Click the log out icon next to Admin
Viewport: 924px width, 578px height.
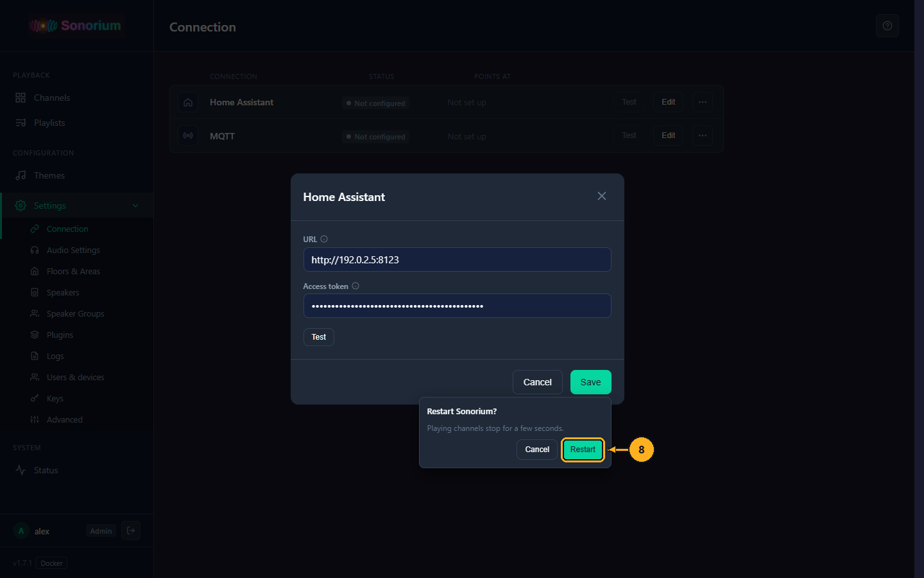(x=131, y=530)
